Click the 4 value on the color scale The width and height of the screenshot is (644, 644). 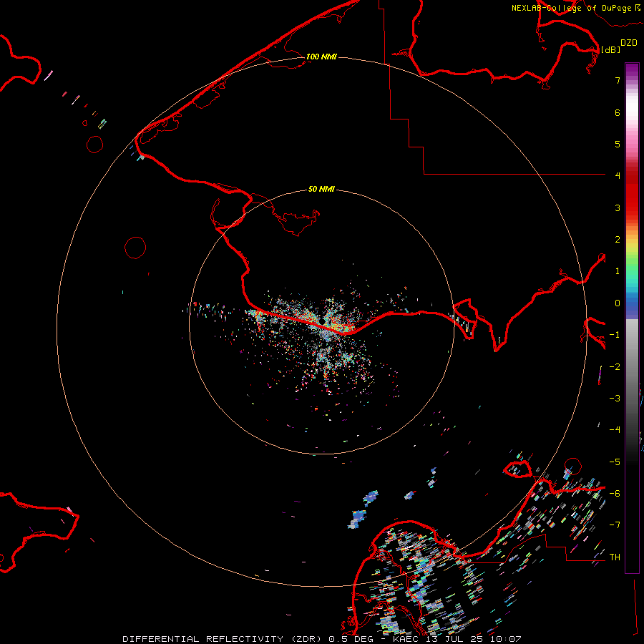click(x=618, y=176)
